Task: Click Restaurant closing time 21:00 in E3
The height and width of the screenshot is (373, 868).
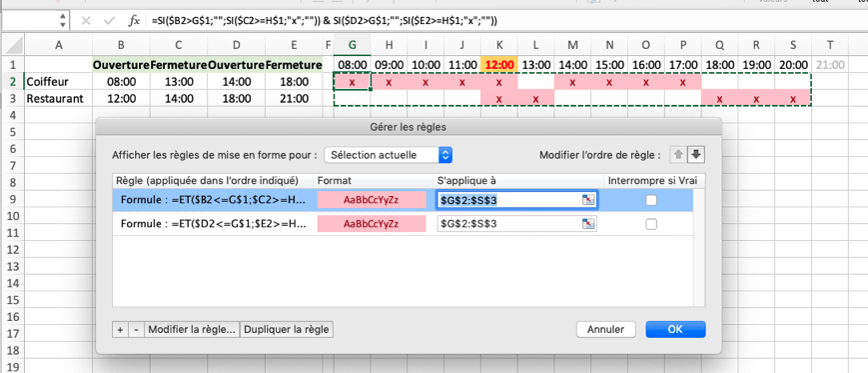Action: coord(294,99)
